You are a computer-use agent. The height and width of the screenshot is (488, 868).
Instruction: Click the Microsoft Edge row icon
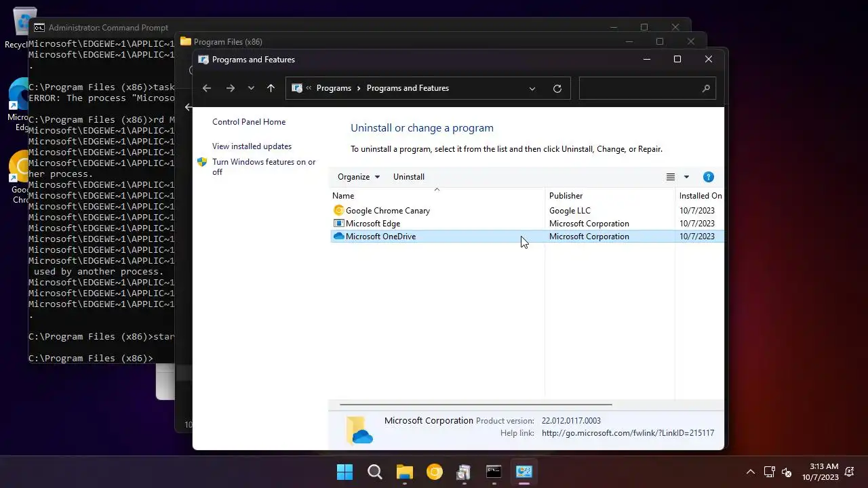click(339, 224)
